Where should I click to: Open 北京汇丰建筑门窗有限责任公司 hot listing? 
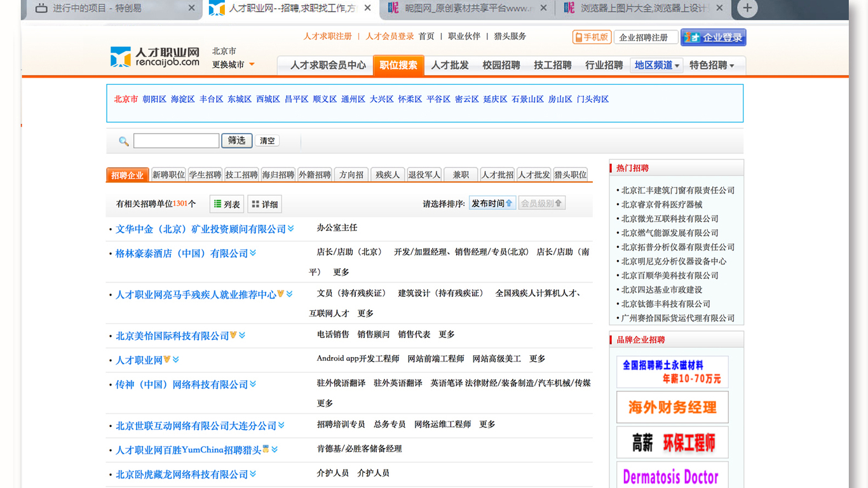[x=678, y=190]
